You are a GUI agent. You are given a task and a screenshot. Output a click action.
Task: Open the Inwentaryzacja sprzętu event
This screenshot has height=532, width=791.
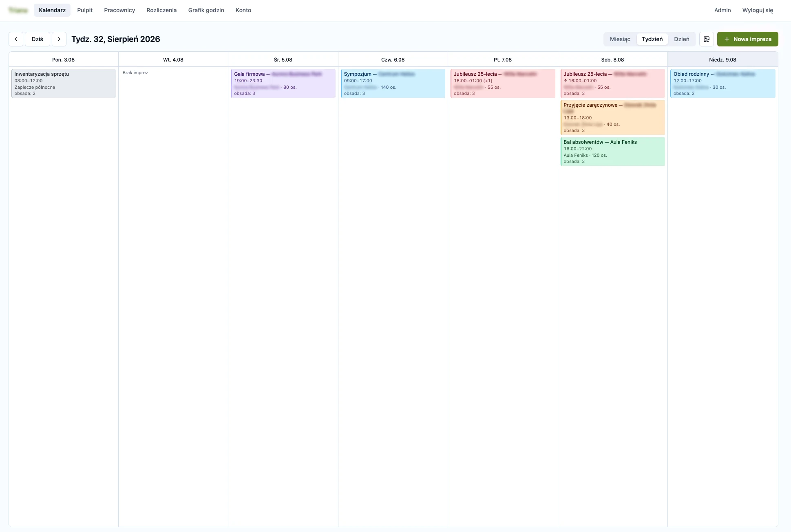tap(64, 84)
